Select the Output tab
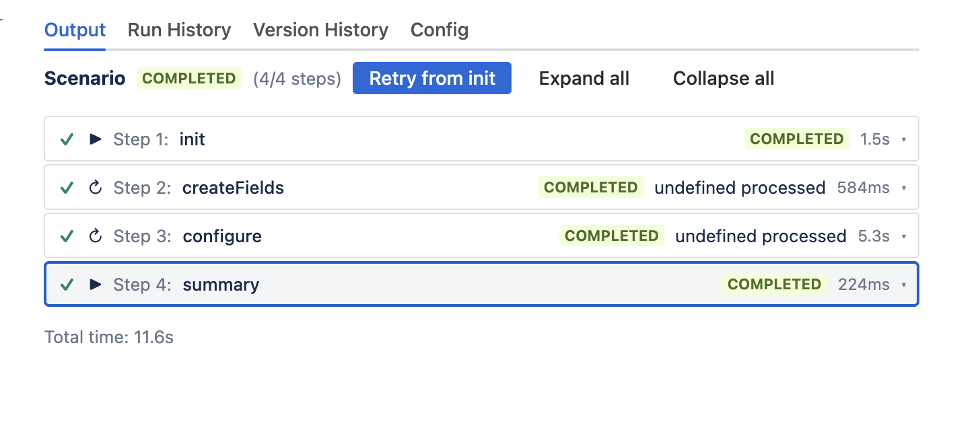Screen dimensions: 980x436 [74, 30]
